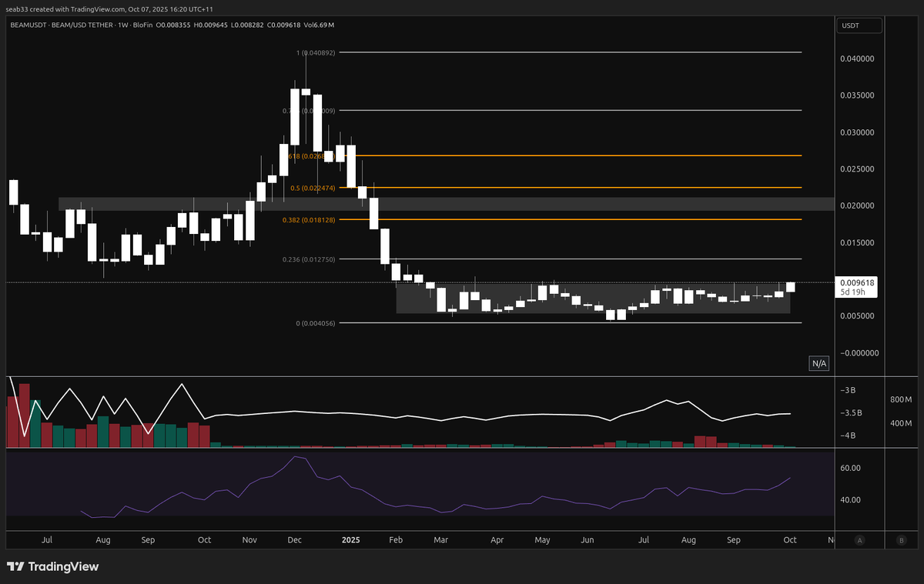Click the -0.000000 price axis label

click(x=859, y=353)
